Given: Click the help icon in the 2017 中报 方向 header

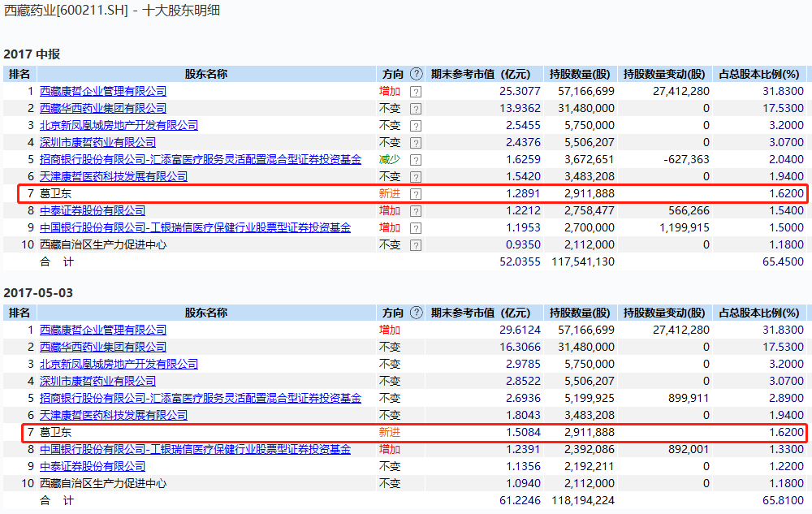Looking at the screenshot, I should coord(417,74).
